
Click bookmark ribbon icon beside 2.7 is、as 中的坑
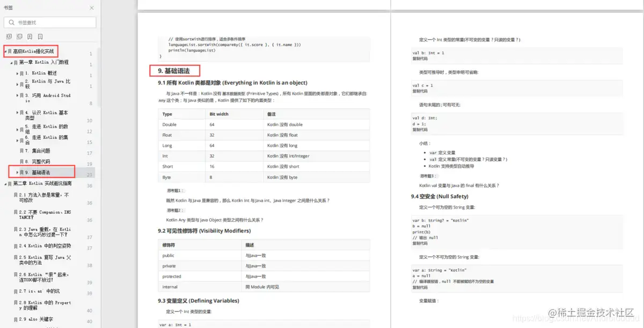pos(16,292)
